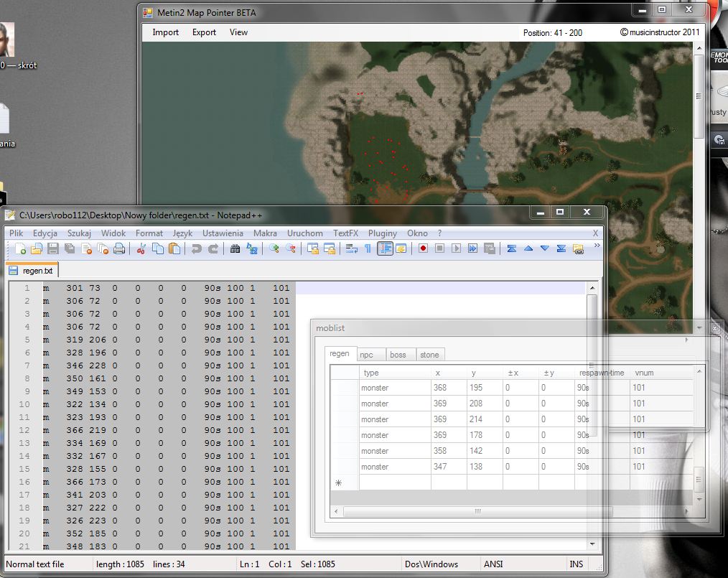Select the regen tab in moblist

(340, 353)
